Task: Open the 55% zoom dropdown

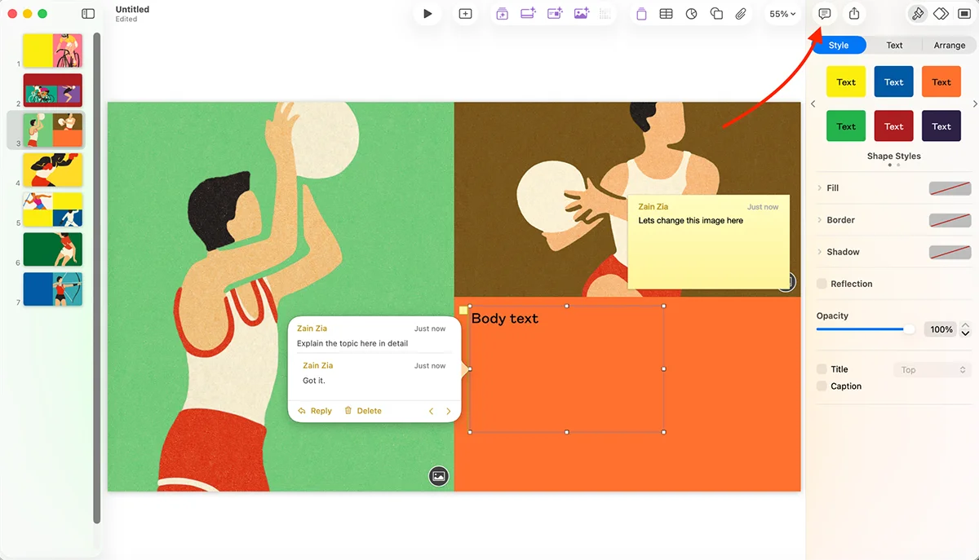Action: (782, 14)
